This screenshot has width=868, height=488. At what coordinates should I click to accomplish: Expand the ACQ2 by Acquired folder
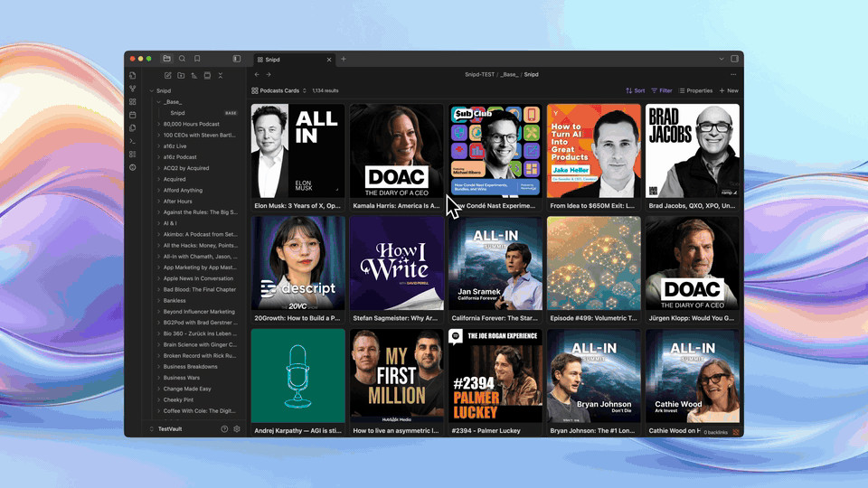(158, 168)
